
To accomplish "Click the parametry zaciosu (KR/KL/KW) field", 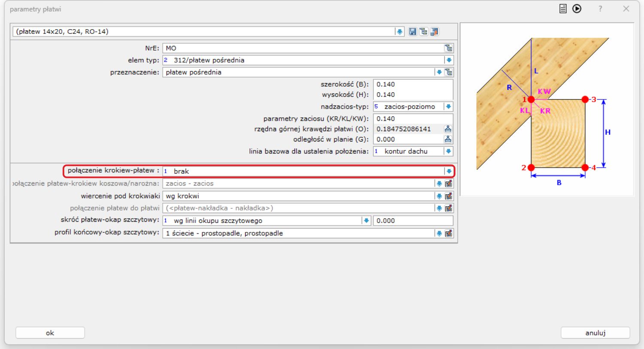I will (x=412, y=118).
